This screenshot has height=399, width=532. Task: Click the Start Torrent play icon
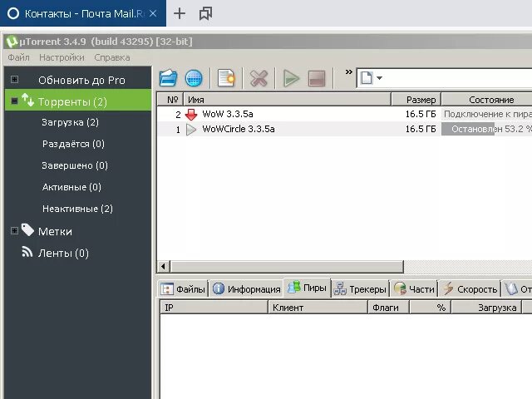coord(291,78)
